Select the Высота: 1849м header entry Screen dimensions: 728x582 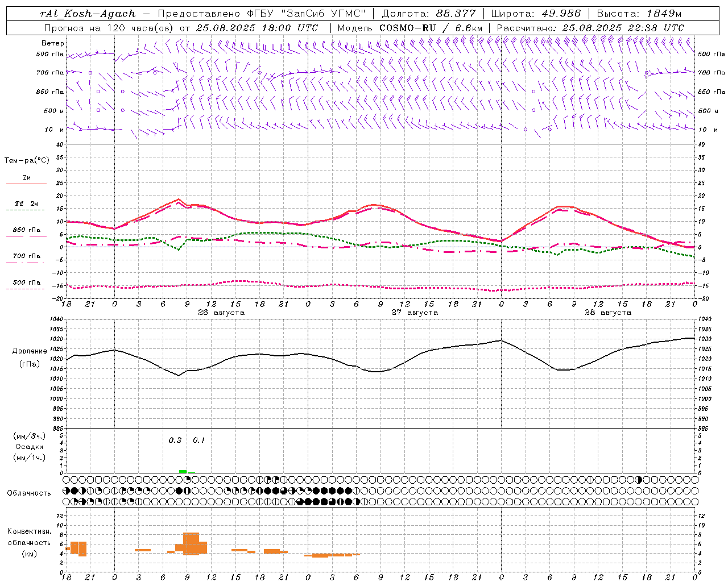(639, 14)
